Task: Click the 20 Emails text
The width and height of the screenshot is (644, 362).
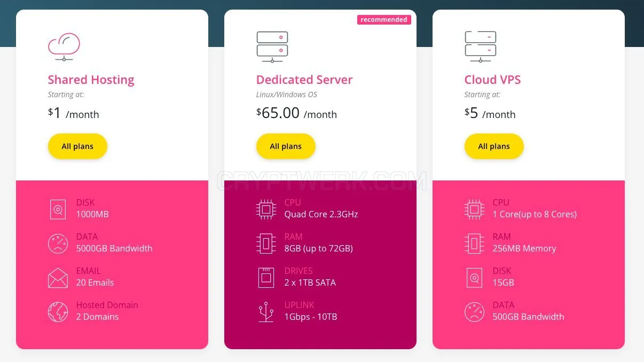Action: [x=95, y=282]
